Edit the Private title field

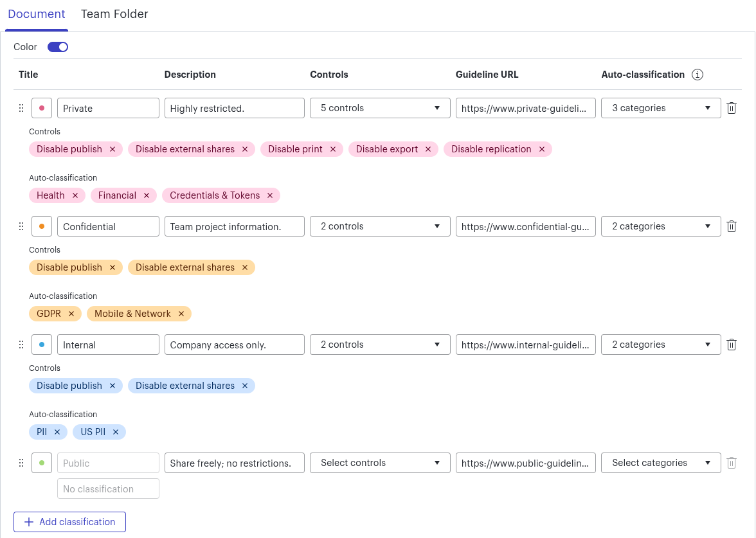(108, 108)
